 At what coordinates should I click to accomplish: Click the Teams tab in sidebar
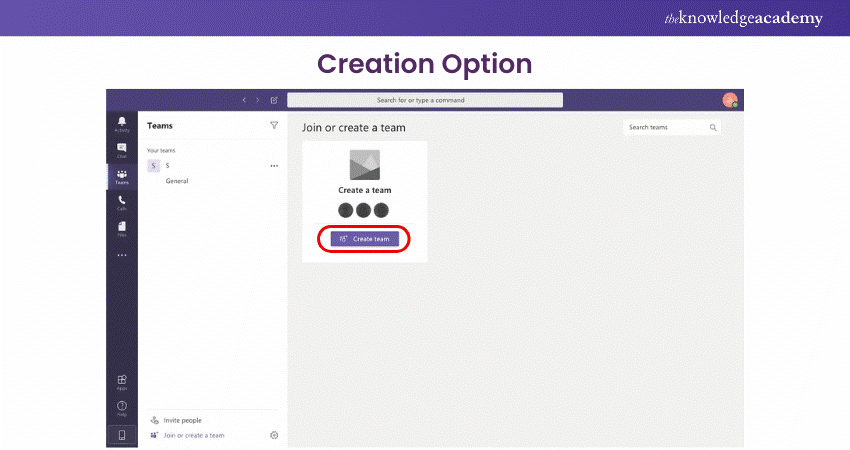pyautogui.click(x=122, y=176)
